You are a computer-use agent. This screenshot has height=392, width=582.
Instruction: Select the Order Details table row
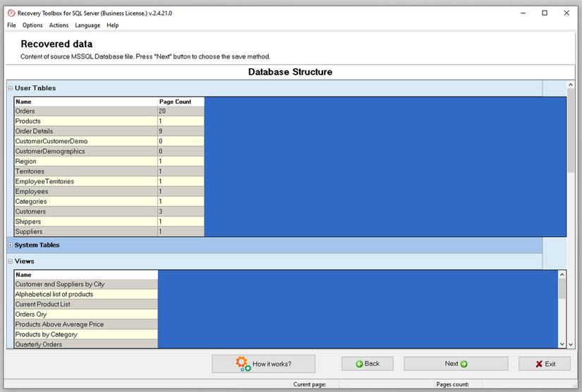point(109,131)
